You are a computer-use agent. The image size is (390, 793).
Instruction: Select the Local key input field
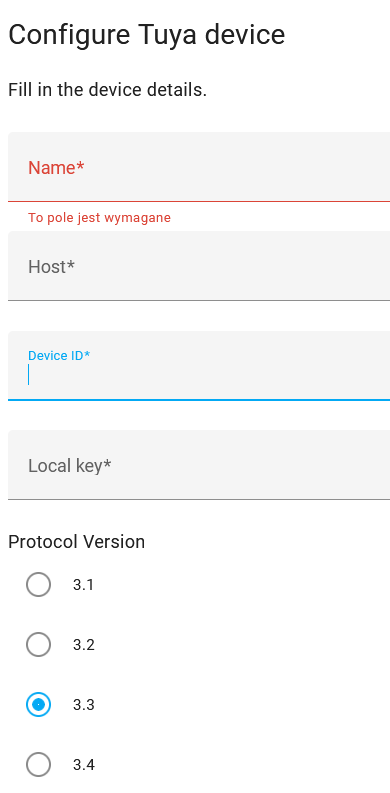point(199,465)
